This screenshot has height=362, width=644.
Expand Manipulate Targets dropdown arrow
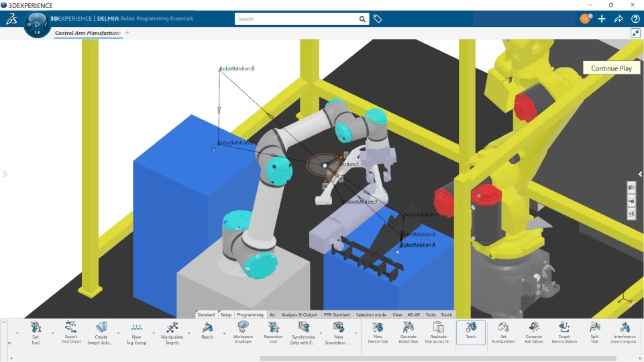189,333
